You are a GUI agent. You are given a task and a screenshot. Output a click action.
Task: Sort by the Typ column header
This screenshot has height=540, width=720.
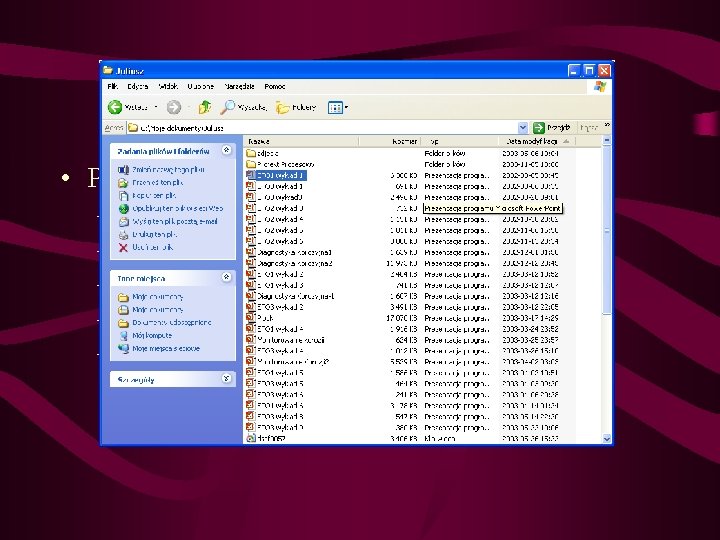[460, 141]
